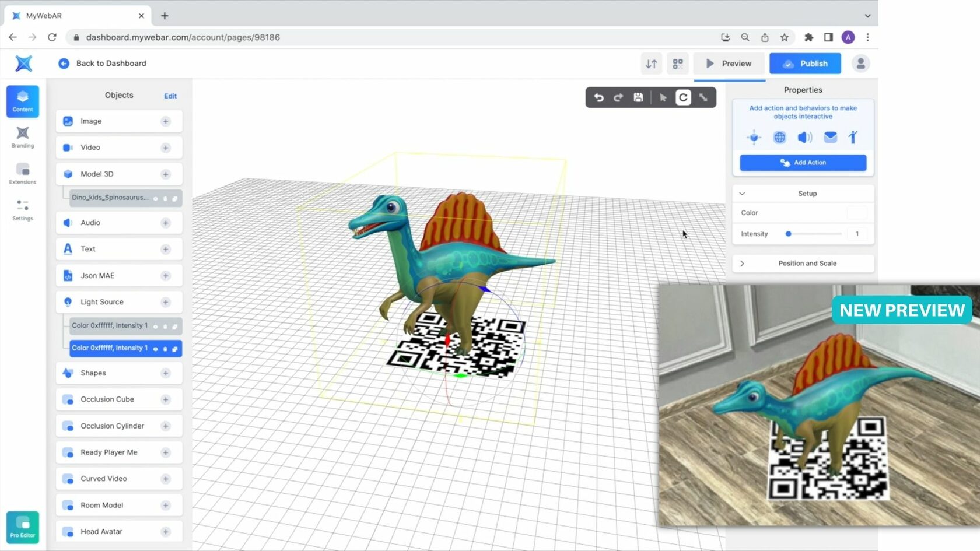Open the Settings tab in sidebar
Viewport: 980px width, 551px height.
(x=23, y=210)
